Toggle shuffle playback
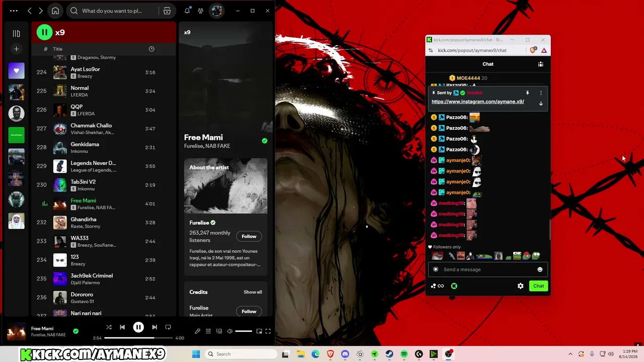644x362 pixels. pyautogui.click(x=109, y=327)
